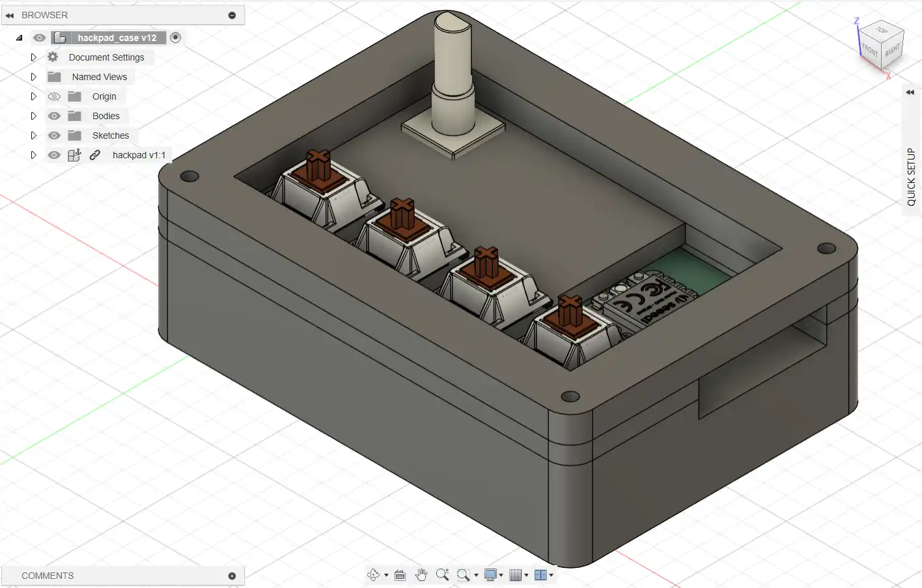Choose the Zoom Window tool
The image size is (922, 588).
pos(463,575)
